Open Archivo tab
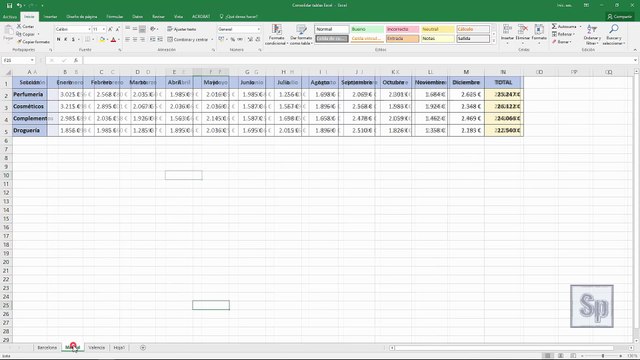This screenshot has width=640, height=360. click(x=9, y=17)
